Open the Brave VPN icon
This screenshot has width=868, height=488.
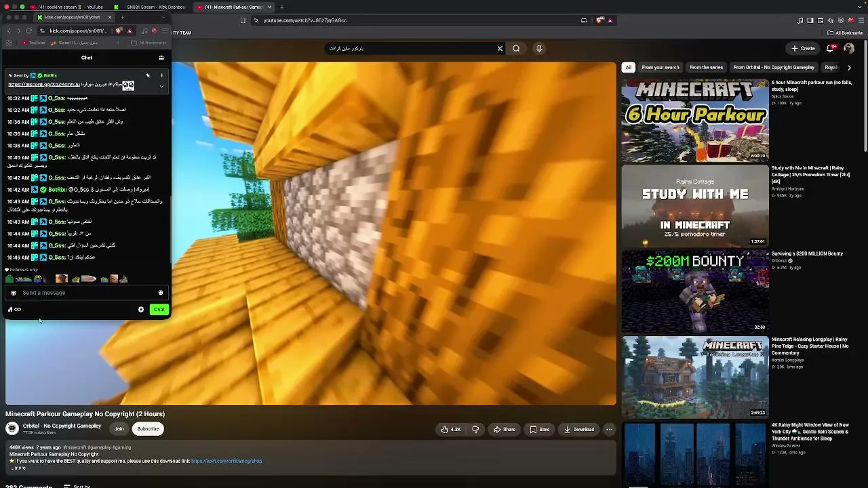point(841,20)
